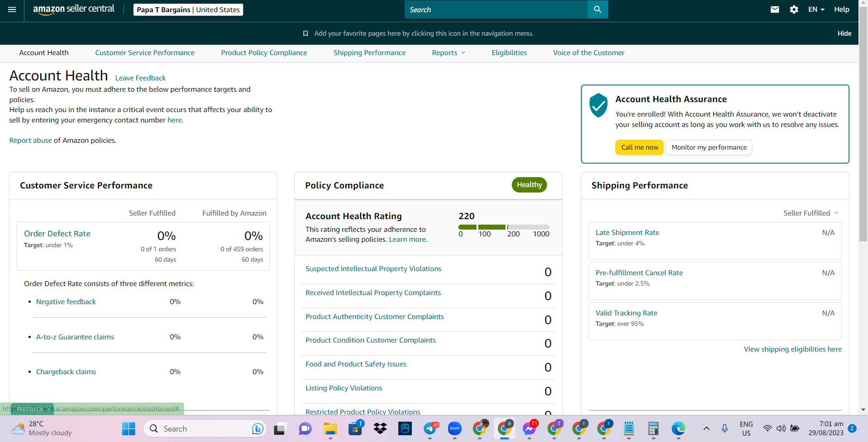Open the Report abuse link

[x=31, y=141]
